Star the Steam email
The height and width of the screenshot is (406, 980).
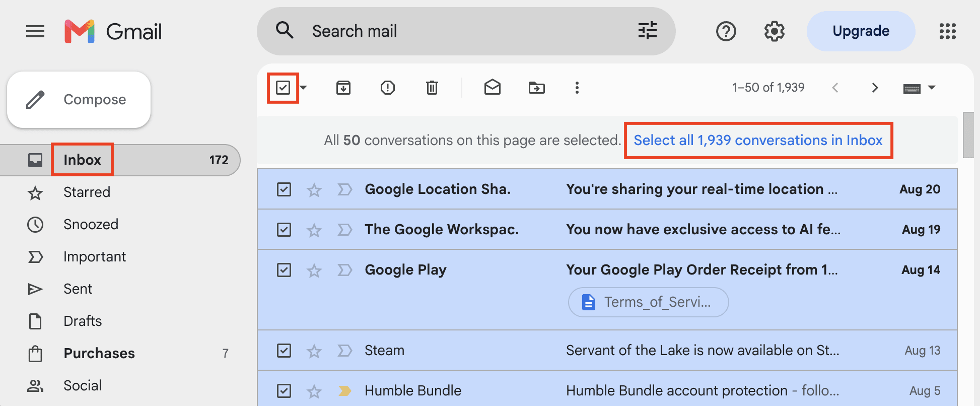(314, 351)
